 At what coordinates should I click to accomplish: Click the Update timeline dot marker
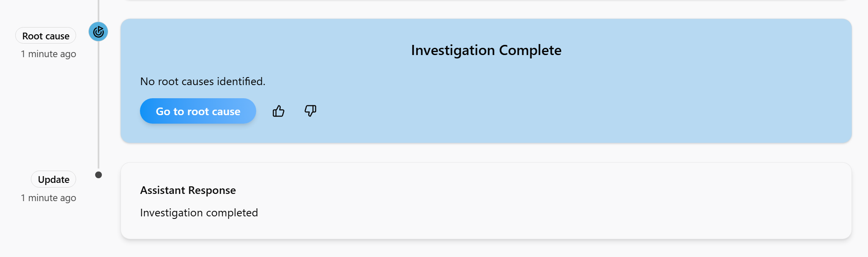coord(99,175)
